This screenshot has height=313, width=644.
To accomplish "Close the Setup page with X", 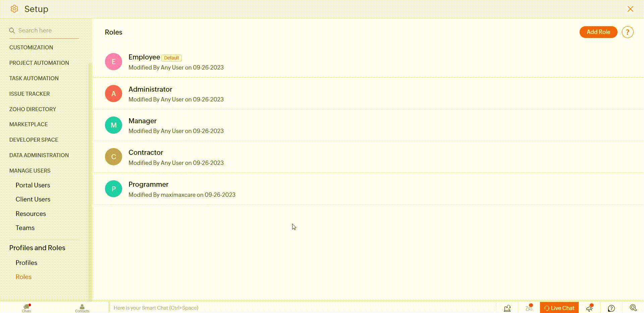I will pos(630,9).
